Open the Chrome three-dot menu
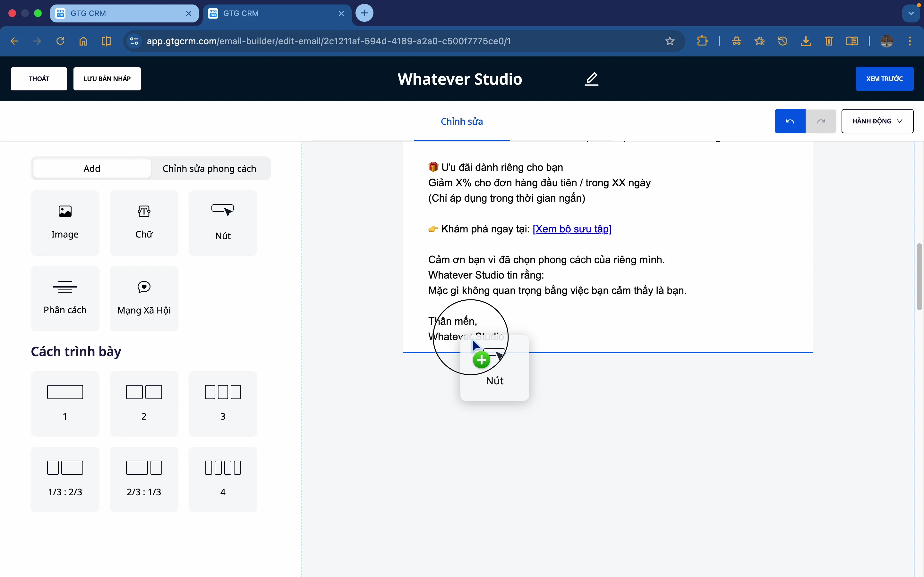This screenshot has width=924, height=577. [x=910, y=41]
